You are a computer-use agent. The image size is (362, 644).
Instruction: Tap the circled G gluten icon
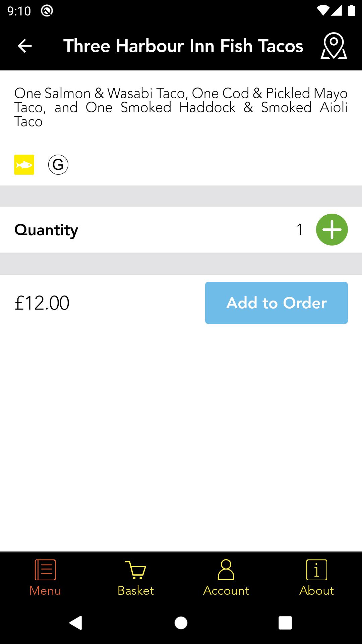(58, 165)
